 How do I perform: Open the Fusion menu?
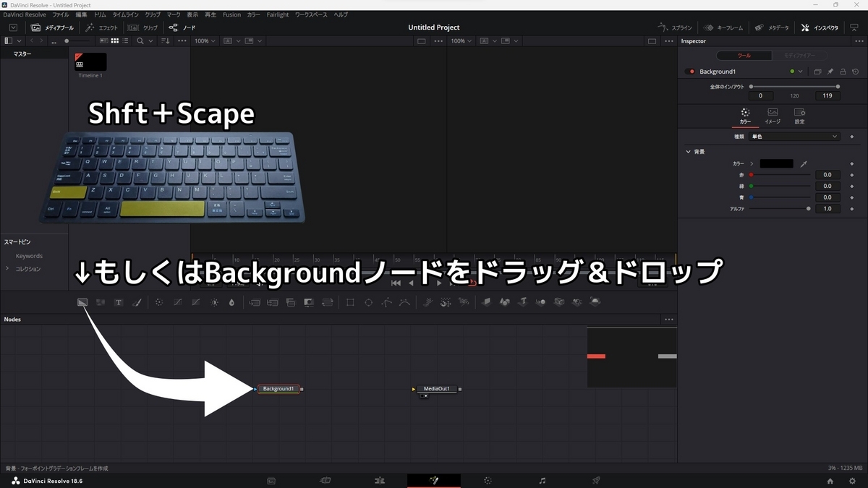(231, 14)
